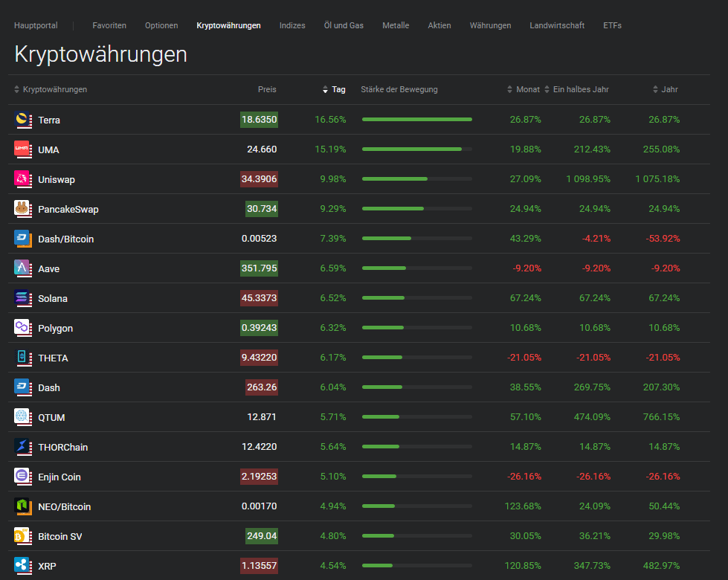Click the Dash price value 263.26
Screen dimensions: 728x580
261,387
